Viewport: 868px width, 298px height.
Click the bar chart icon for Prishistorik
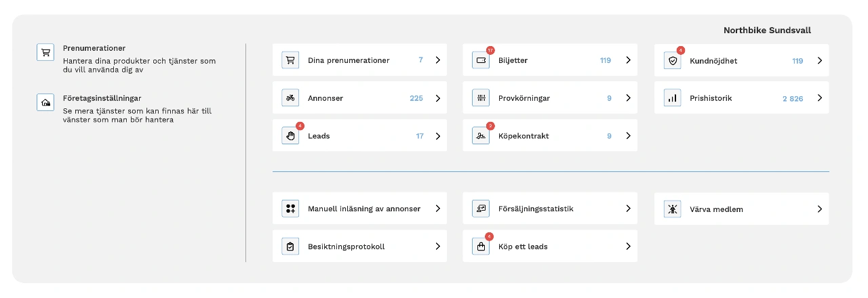pos(672,98)
